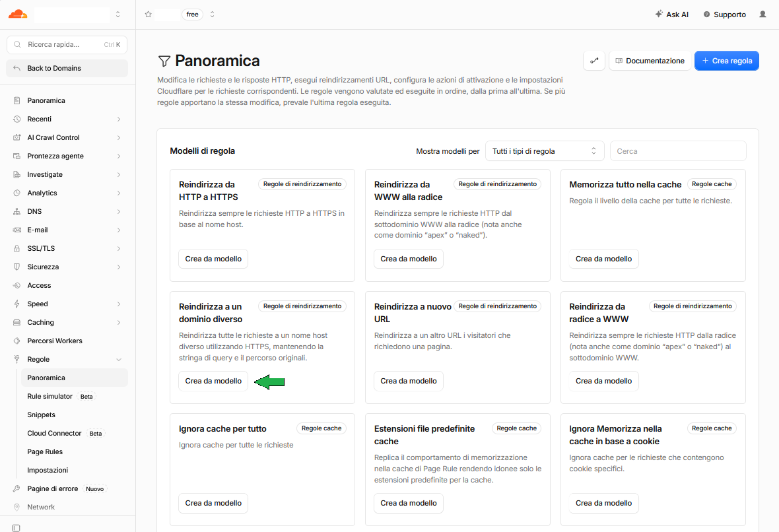Collapse the Regole section chevron
The height and width of the screenshot is (532, 779).
119,360
